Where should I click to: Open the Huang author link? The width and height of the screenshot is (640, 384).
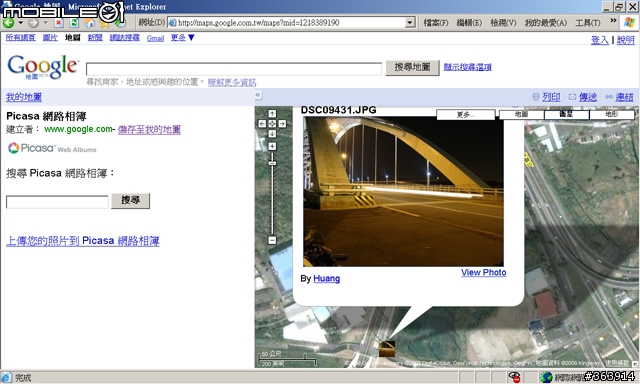click(x=327, y=279)
